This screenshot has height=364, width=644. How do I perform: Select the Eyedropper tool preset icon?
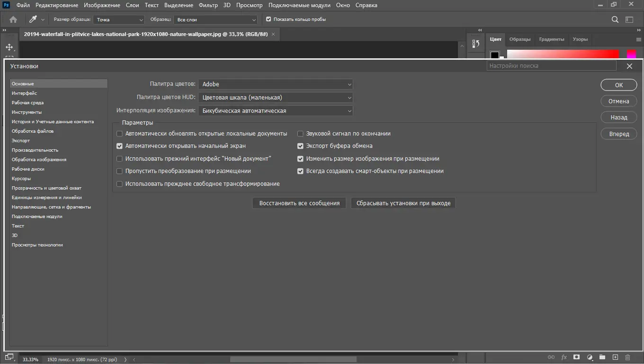coord(33,19)
